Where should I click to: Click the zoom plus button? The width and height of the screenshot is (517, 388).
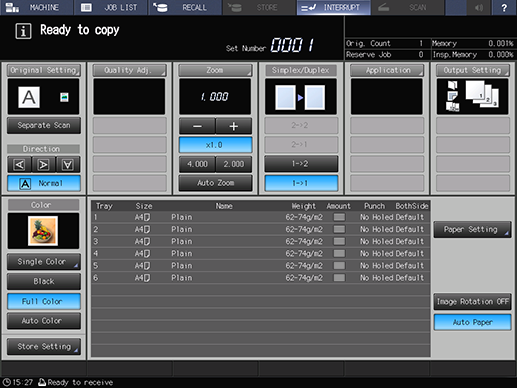(x=234, y=126)
